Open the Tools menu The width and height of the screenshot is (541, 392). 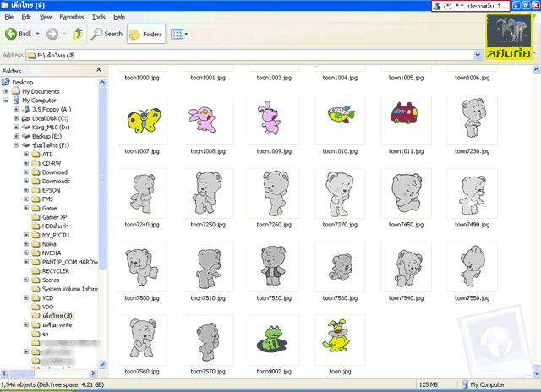(x=99, y=17)
